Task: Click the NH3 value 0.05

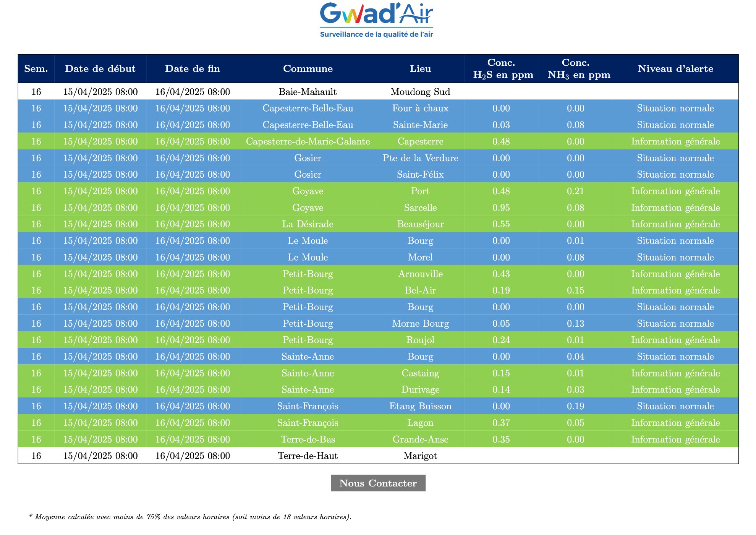Action: (576, 423)
